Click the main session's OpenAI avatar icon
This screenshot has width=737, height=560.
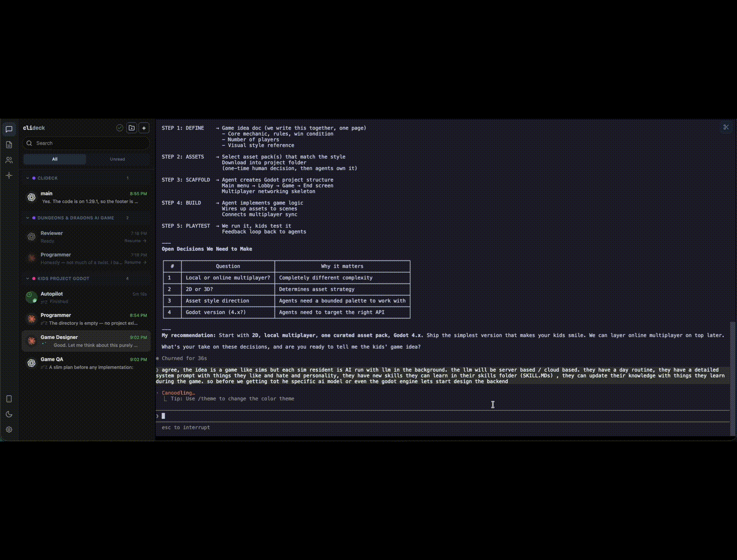click(x=31, y=197)
